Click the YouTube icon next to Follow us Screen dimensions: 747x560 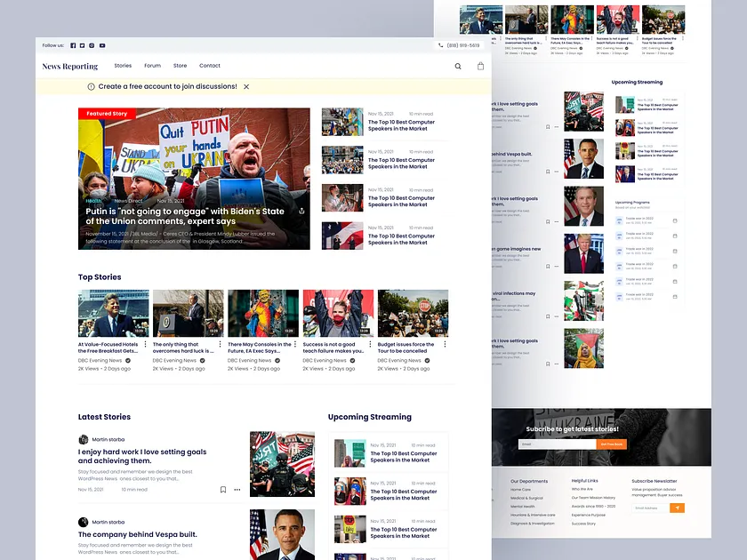(102, 45)
